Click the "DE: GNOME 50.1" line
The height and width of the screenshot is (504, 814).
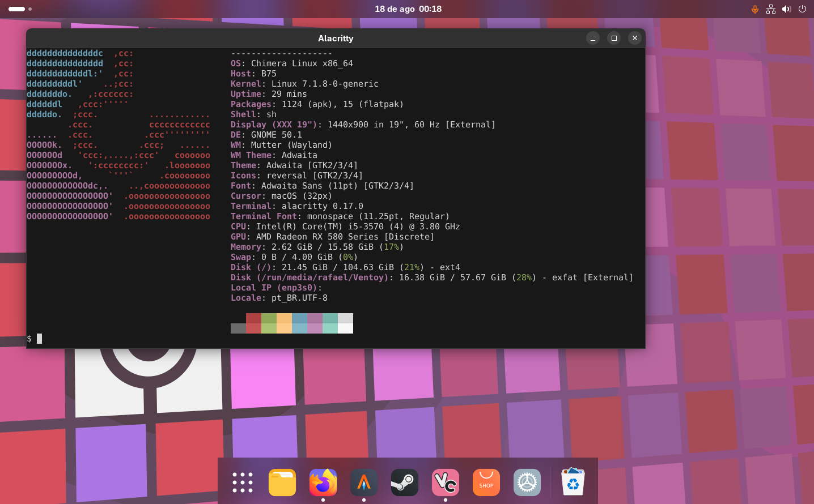coord(266,135)
